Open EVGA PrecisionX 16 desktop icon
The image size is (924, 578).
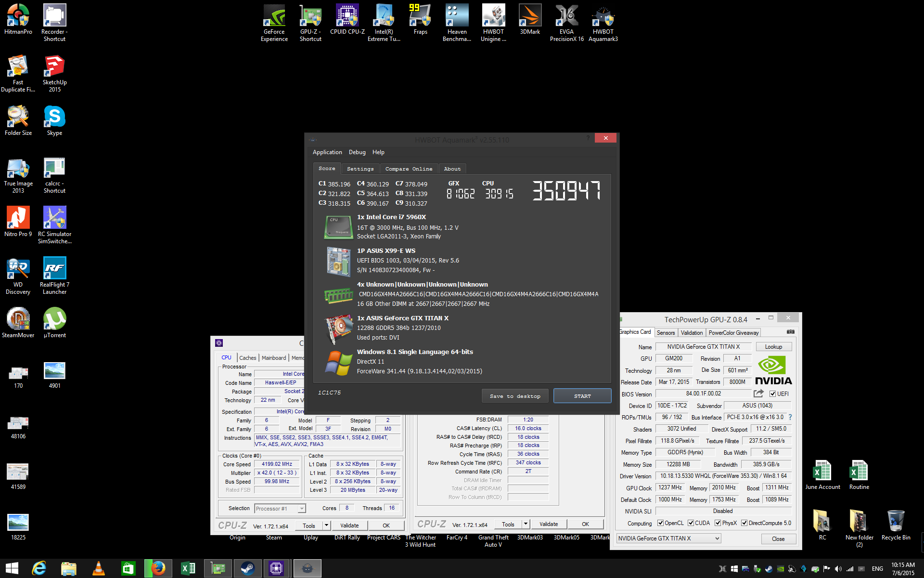pyautogui.click(x=566, y=23)
